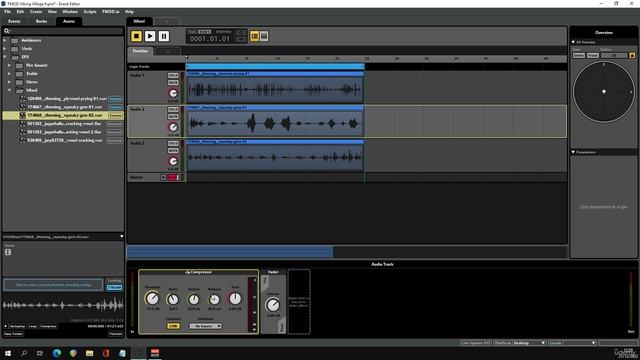This screenshot has height=360, width=640.
Task: Open Windows taskbar search
Action: point(24,353)
